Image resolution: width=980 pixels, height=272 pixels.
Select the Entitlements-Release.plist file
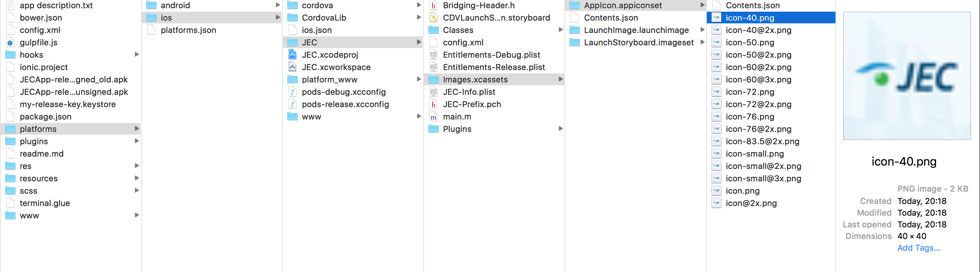[x=494, y=67]
